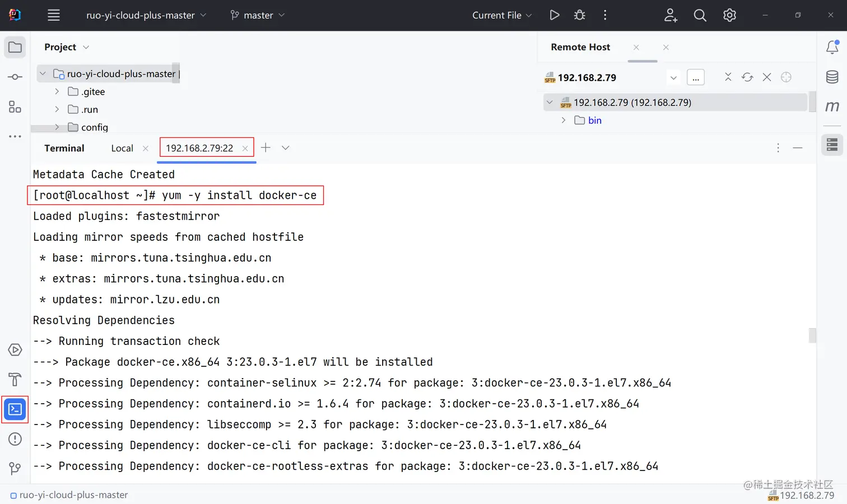847x504 pixels.
Task: Open the Build hammer tool window
Action: 15,380
